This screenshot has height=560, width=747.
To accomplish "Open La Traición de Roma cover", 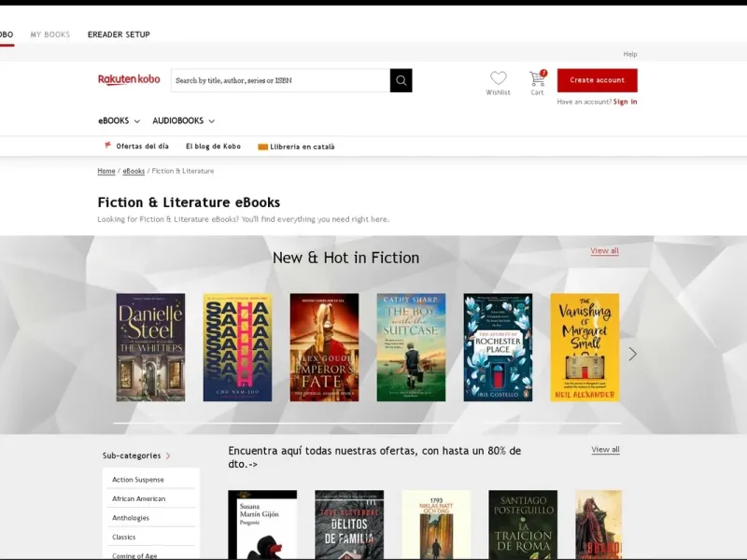I will click(x=523, y=525).
